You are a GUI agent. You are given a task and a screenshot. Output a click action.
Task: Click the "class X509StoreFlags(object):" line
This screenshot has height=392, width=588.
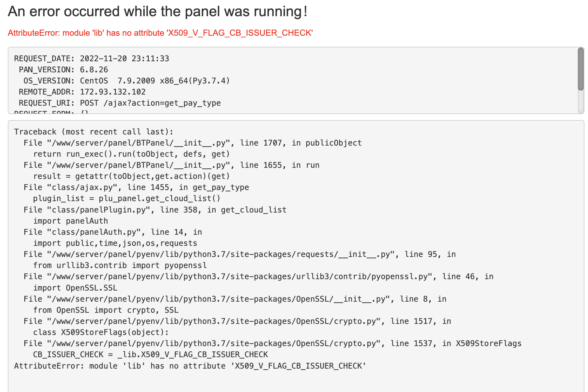(101, 332)
